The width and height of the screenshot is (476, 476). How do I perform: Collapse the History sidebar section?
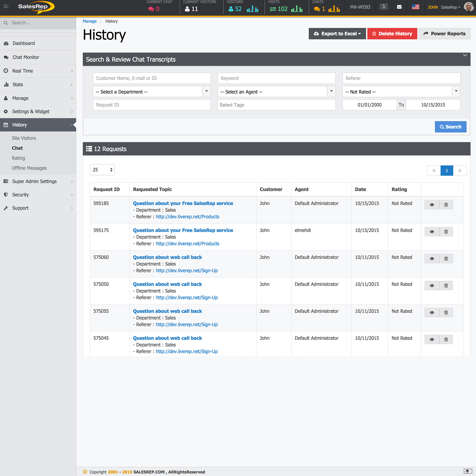38,125
